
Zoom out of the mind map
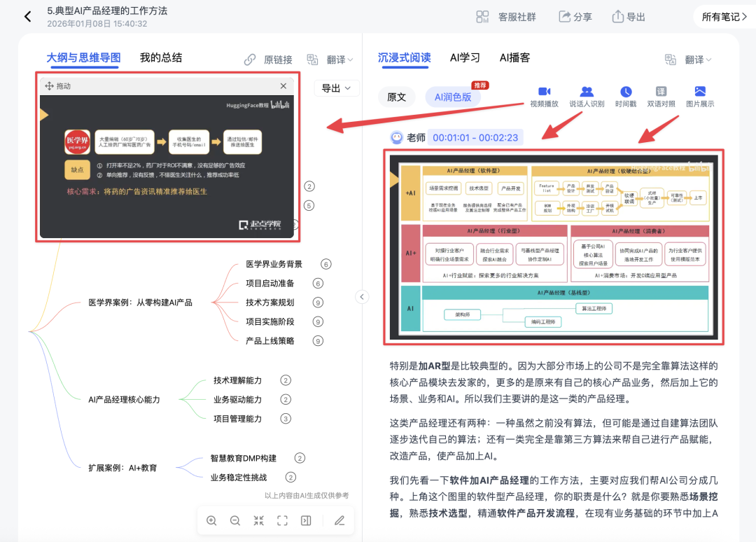tap(235, 521)
